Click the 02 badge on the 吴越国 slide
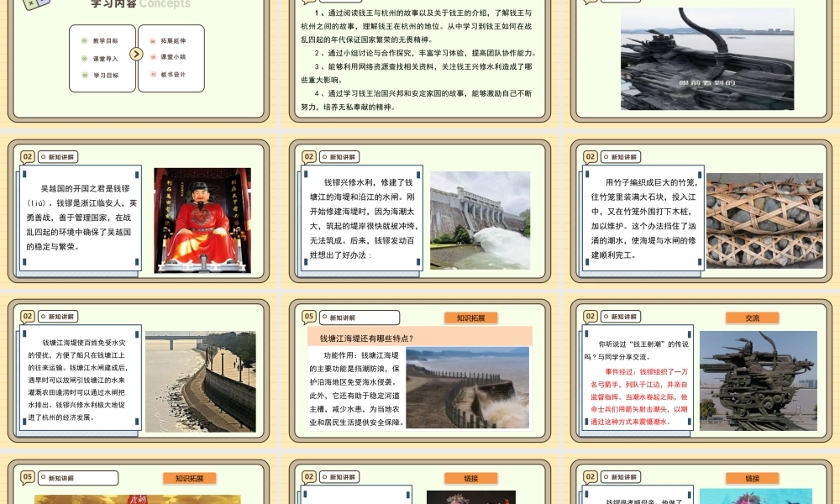The image size is (840, 504). [x=28, y=157]
